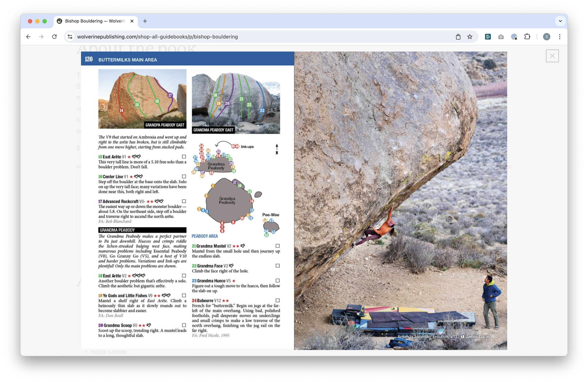Tick the checkbox for 22 Grandma Face
The image size is (588, 383).
coord(278,266)
